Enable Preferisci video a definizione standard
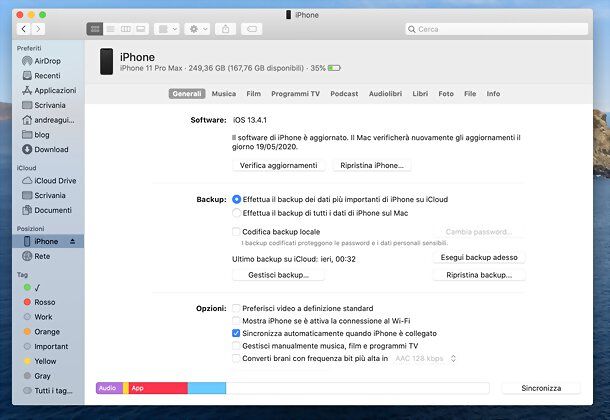Viewport: 610px width, 420px height. coord(236,308)
